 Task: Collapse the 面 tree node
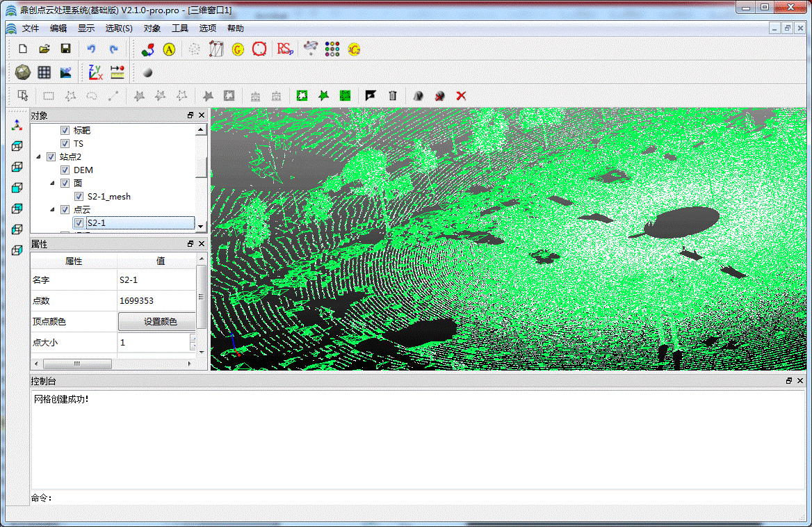(52, 184)
